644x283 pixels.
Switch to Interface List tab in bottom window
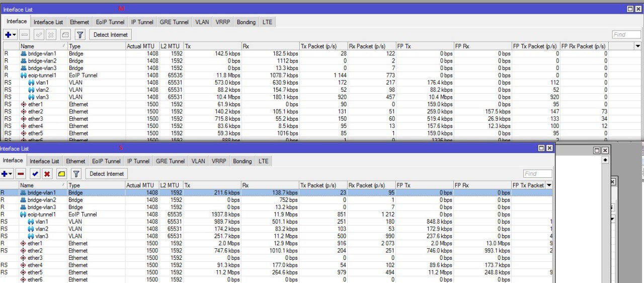44,161
